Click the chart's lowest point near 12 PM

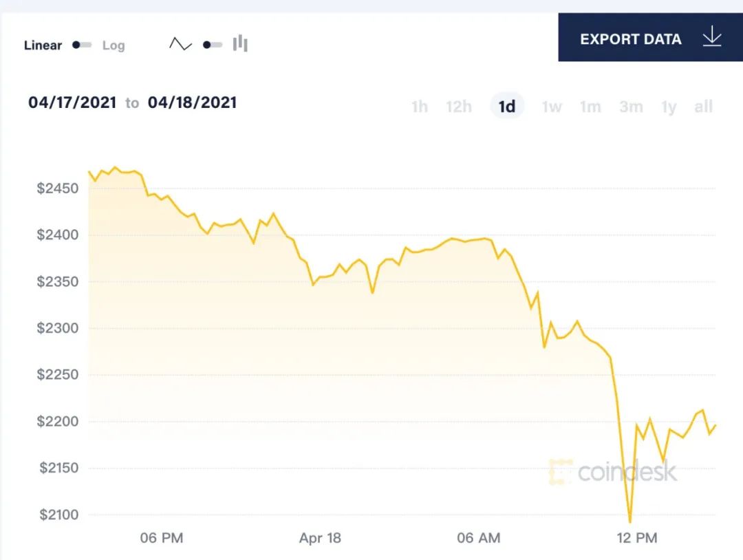click(629, 522)
